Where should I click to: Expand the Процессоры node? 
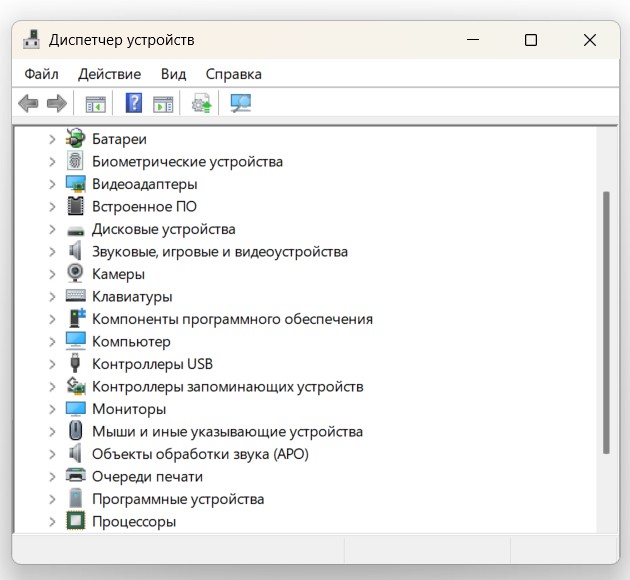(x=52, y=522)
